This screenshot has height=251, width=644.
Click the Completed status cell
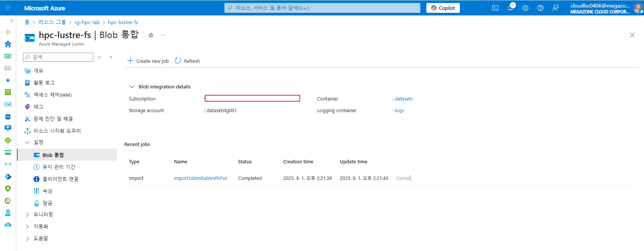coord(250,178)
